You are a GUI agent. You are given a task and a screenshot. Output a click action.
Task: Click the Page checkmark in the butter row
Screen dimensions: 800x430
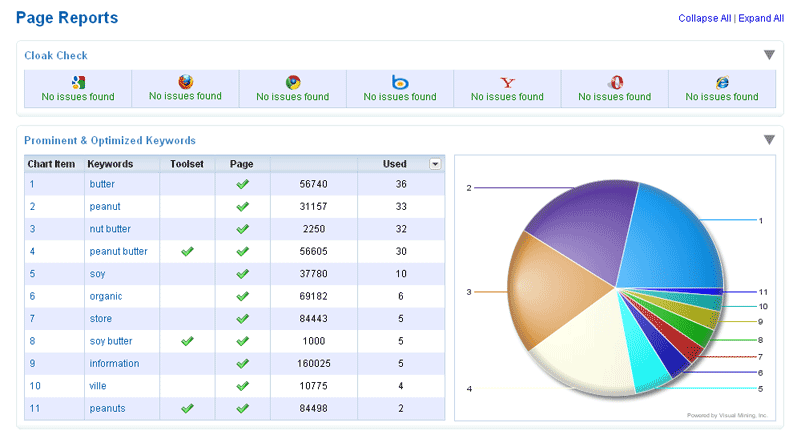241,184
